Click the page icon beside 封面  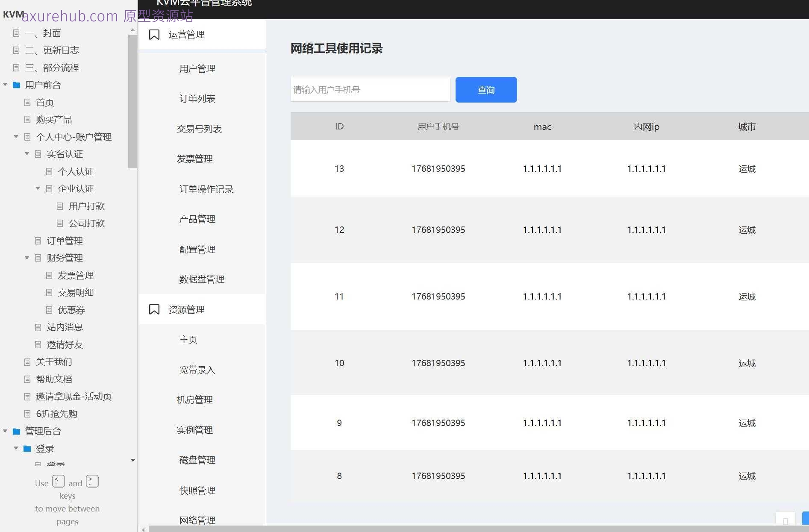(16, 33)
